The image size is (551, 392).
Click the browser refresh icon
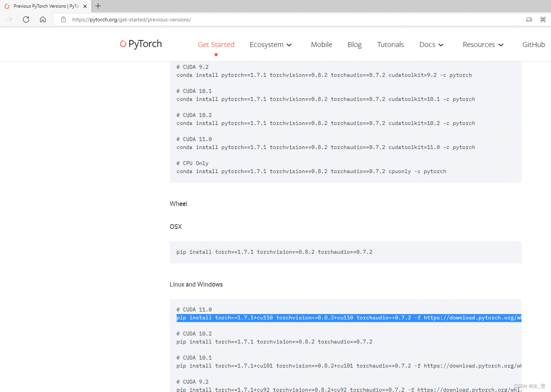(x=26, y=19)
